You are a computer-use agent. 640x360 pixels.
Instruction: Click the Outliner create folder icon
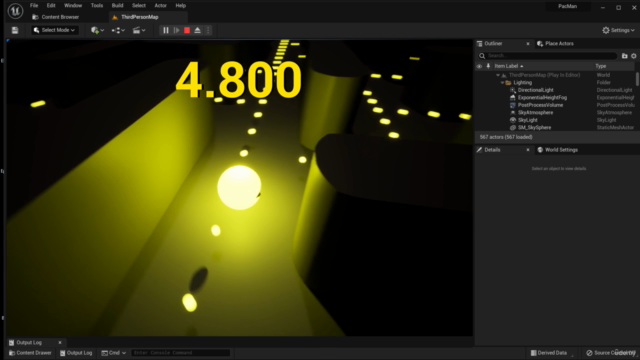point(624,56)
